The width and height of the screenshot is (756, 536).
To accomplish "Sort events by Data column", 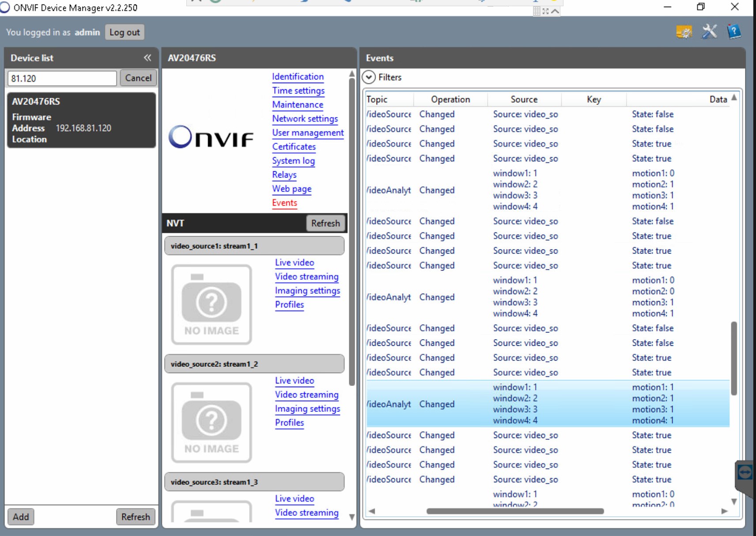I will tap(678, 99).
